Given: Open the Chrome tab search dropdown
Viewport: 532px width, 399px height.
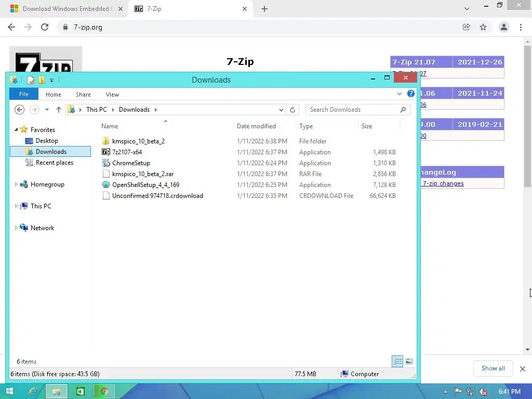Looking at the screenshot, I should click(467, 9).
